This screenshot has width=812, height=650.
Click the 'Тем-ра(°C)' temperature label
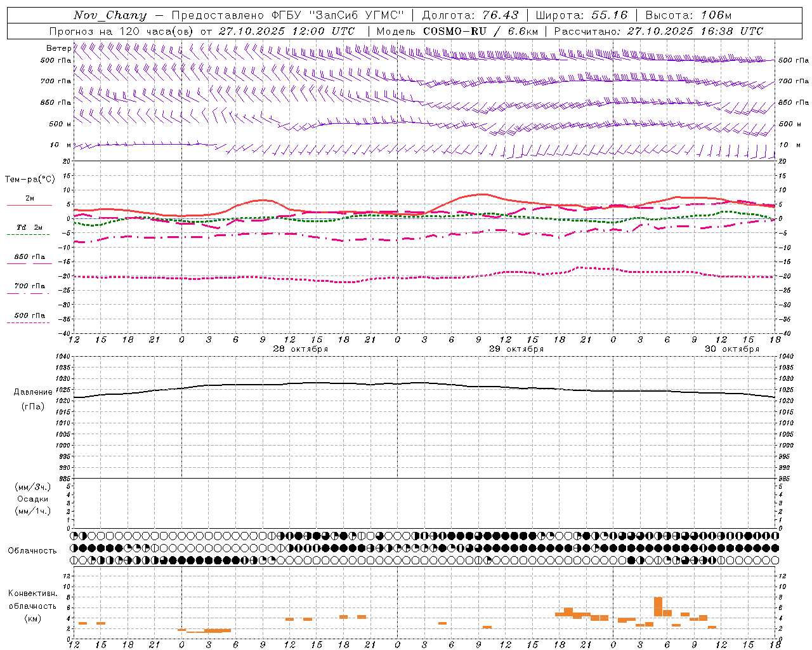coord(30,180)
